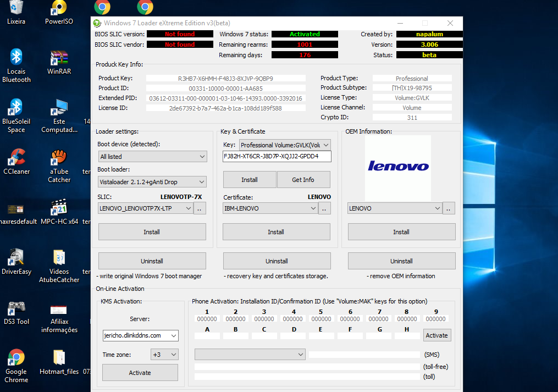Click Install under OEM Information
This screenshot has width=558, height=392.
[x=401, y=232]
